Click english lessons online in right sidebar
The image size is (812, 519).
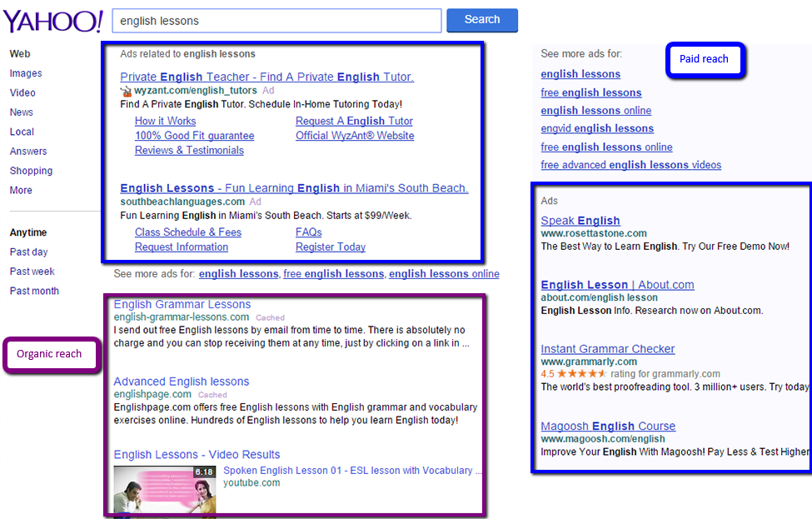(x=596, y=111)
